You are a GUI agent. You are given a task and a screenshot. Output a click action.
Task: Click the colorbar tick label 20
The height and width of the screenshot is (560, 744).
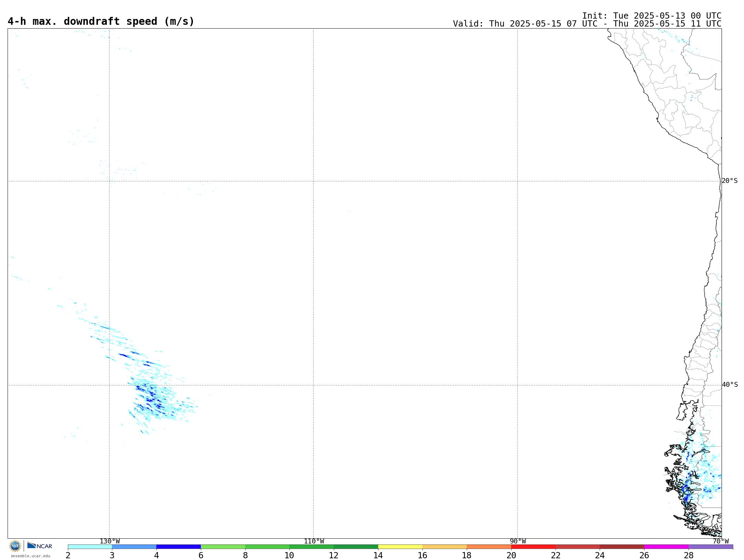click(511, 556)
